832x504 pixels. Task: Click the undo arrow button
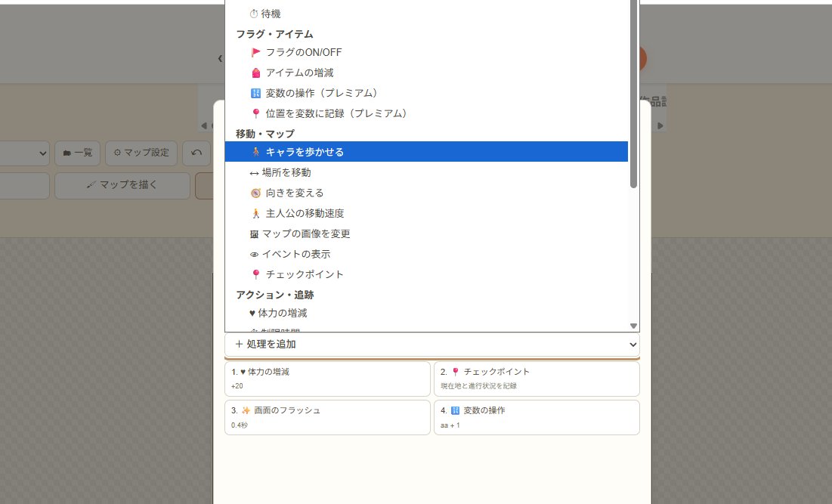tap(196, 153)
